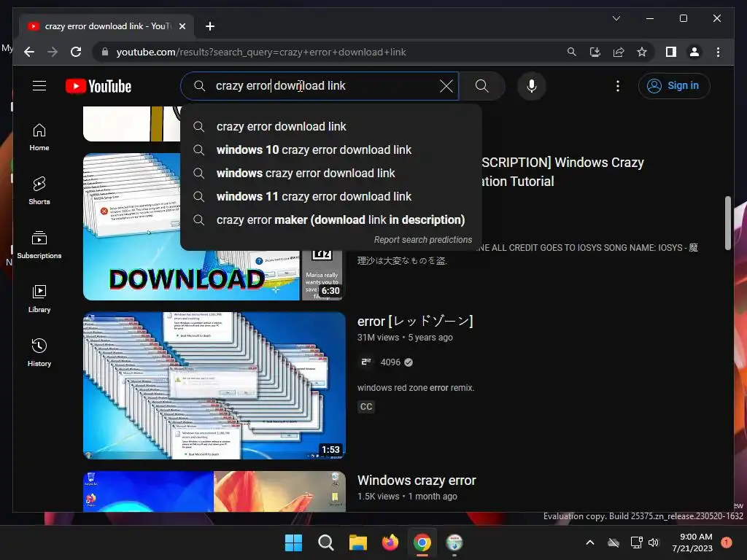Open taskbar Search
The image size is (747, 560).
(x=326, y=542)
